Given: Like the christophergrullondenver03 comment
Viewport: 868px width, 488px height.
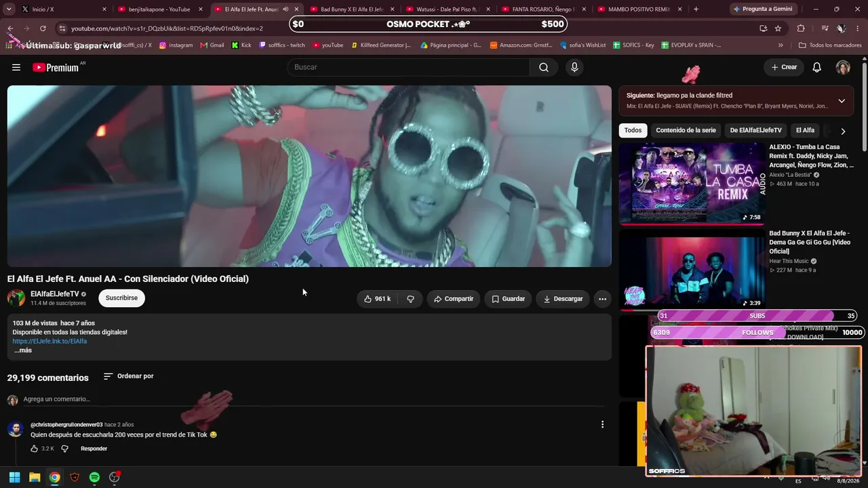Looking at the screenshot, I should (x=35, y=449).
